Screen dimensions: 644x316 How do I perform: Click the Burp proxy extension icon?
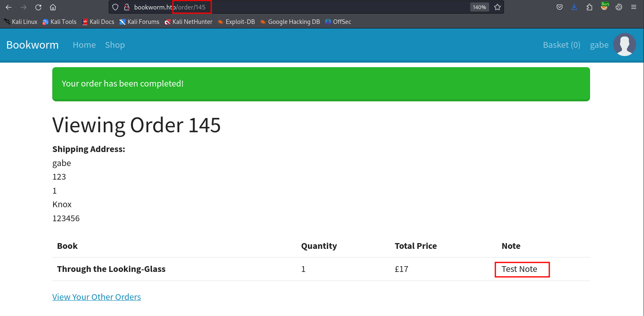(604, 6)
